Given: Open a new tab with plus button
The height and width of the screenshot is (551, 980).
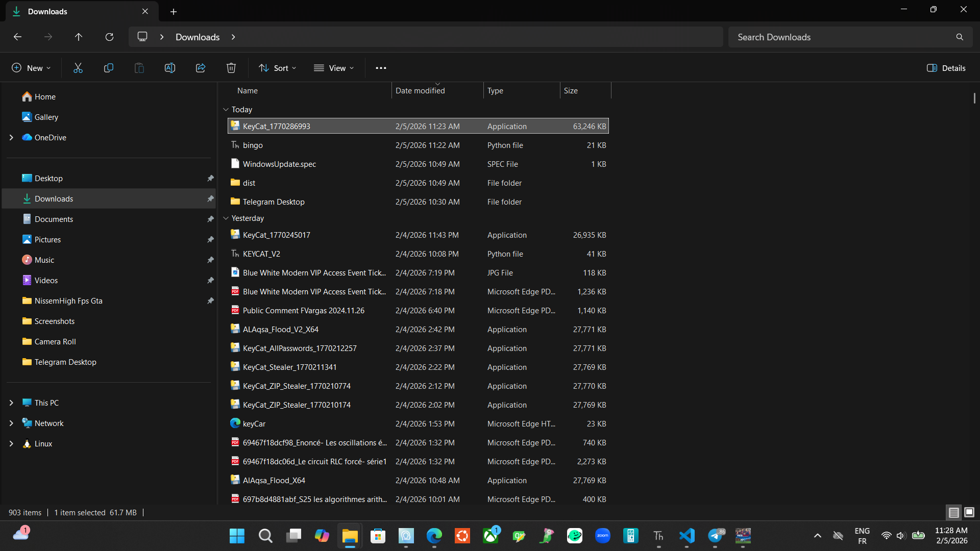Looking at the screenshot, I should point(174,11).
